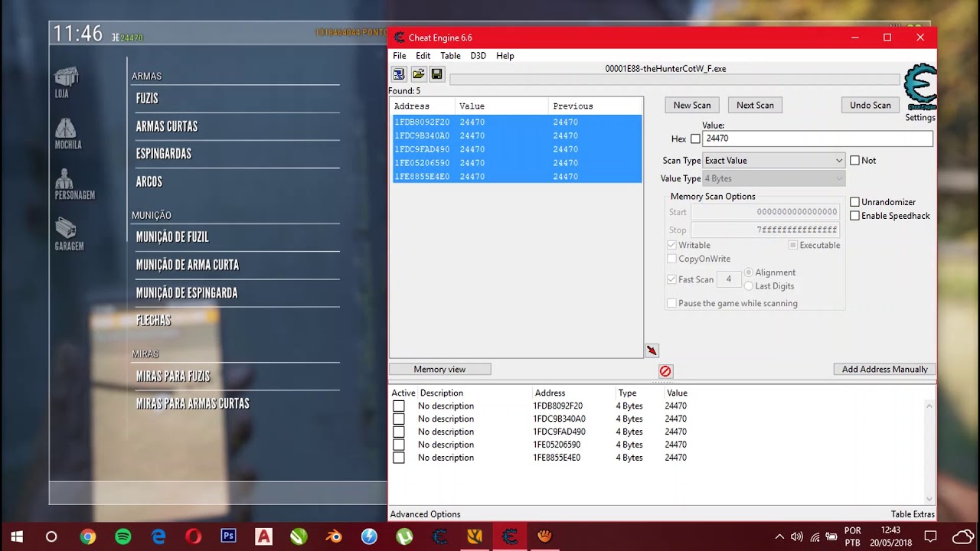The height and width of the screenshot is (551, 980).
Task: Click the save floppy disk toolbar icon
Action: point(436,74)
